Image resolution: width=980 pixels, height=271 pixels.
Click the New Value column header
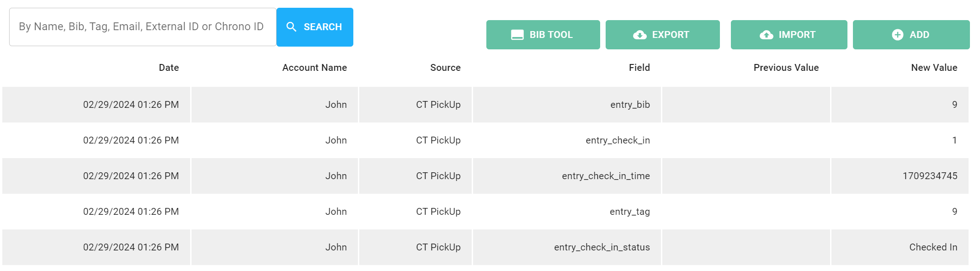[934, 68]
